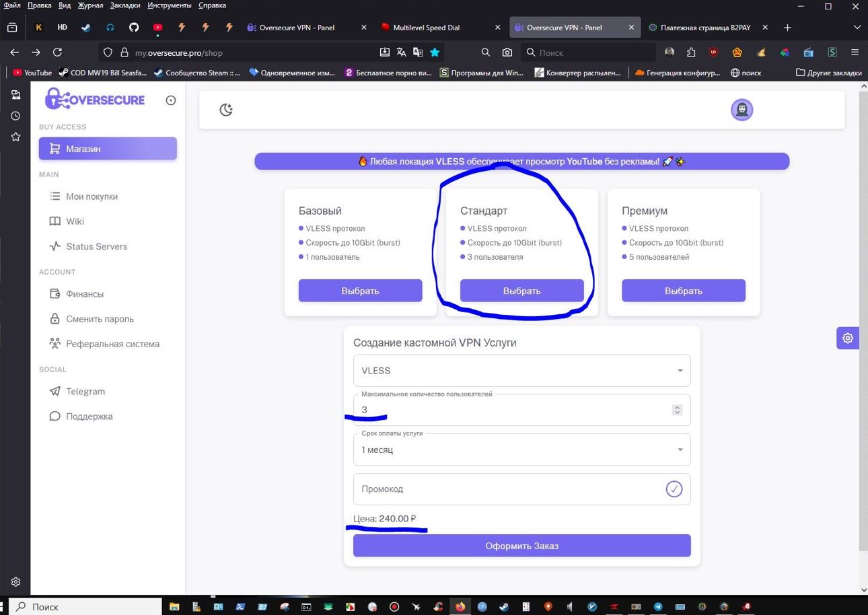
Task: Open the Firefox sidebar history clock icon
Action: (15, 116)
